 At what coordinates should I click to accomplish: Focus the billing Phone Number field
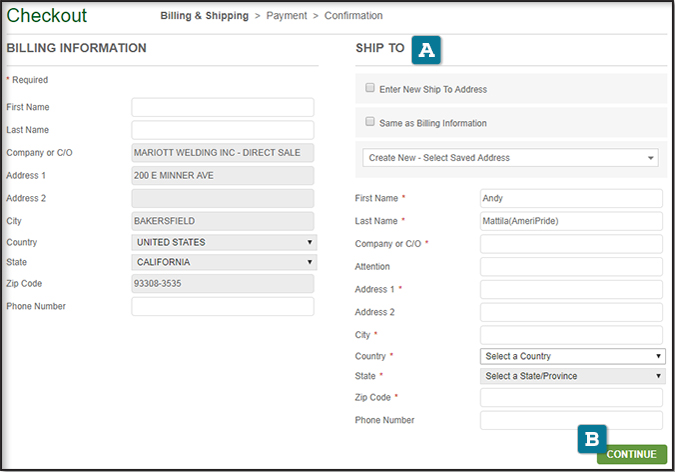pos(222,307)
